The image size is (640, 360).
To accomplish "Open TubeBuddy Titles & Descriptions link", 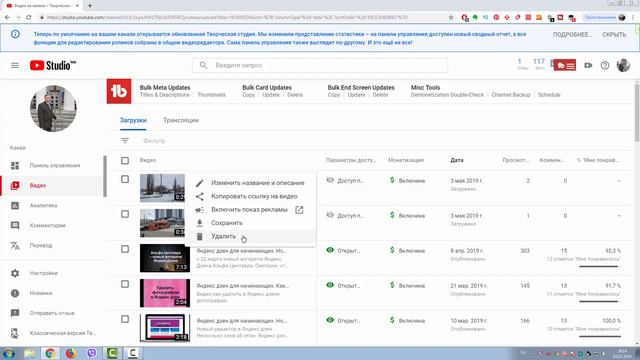I will [x=164, y=95].
